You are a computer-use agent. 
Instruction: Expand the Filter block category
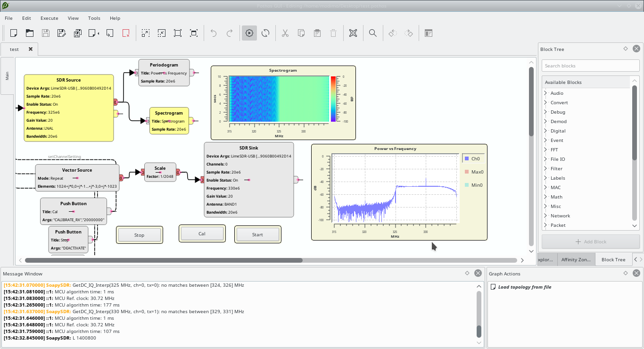click(x=545, y=168)
